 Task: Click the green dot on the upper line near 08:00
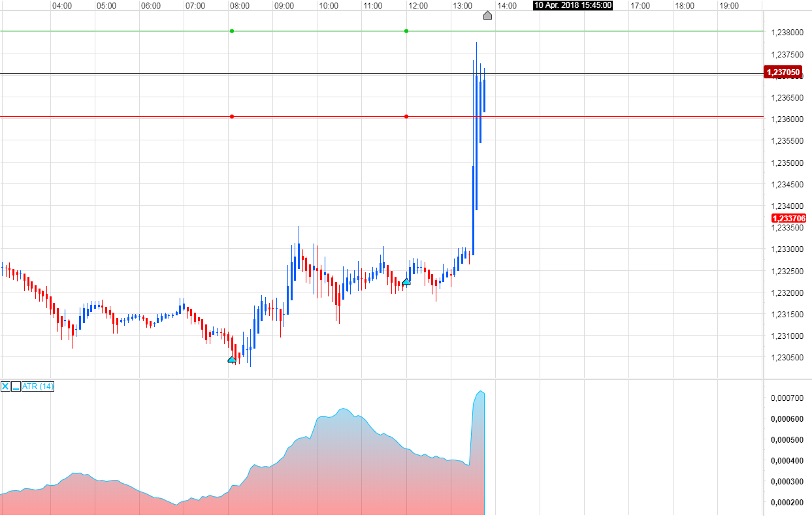pyautogui.click(x=232, y=31)
